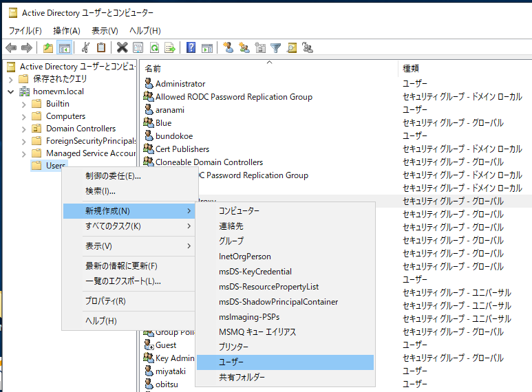Open the すべてのタスク(K) submenu
The height and width of the screenshot is (392, 532).
[129, 226]
